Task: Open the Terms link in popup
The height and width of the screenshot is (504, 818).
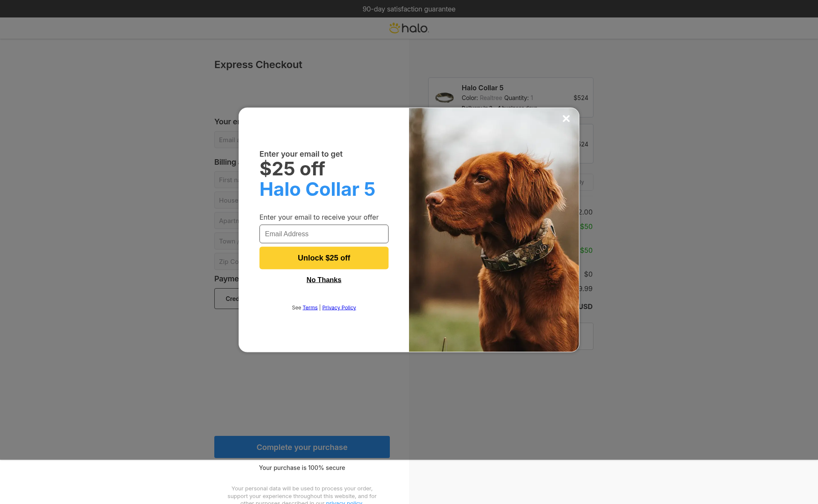Action: pyautogui.click(x=310, y=307)
